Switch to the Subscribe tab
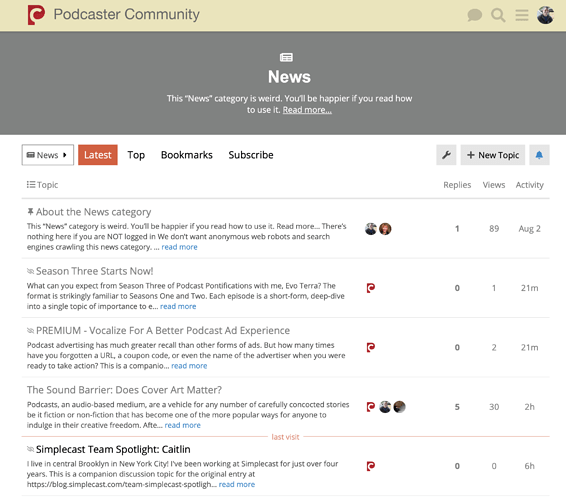 coord(251,155)
